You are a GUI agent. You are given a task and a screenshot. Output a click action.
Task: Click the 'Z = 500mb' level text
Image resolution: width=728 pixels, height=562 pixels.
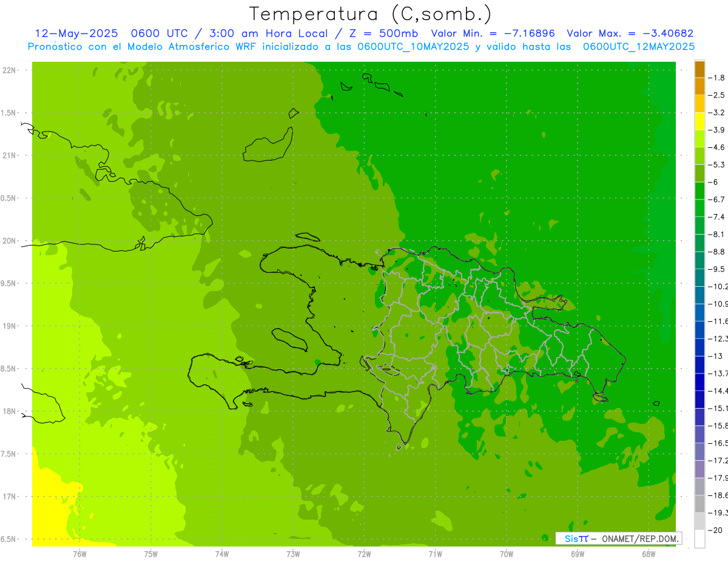click(x=382, y=34)
